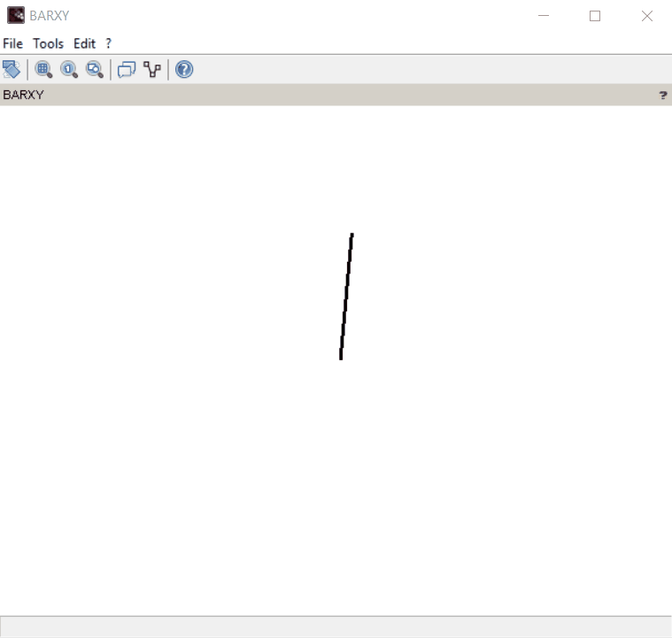672x638 pixels.
Task: Click the node graph toolbar icon
Action: (152, 69)
